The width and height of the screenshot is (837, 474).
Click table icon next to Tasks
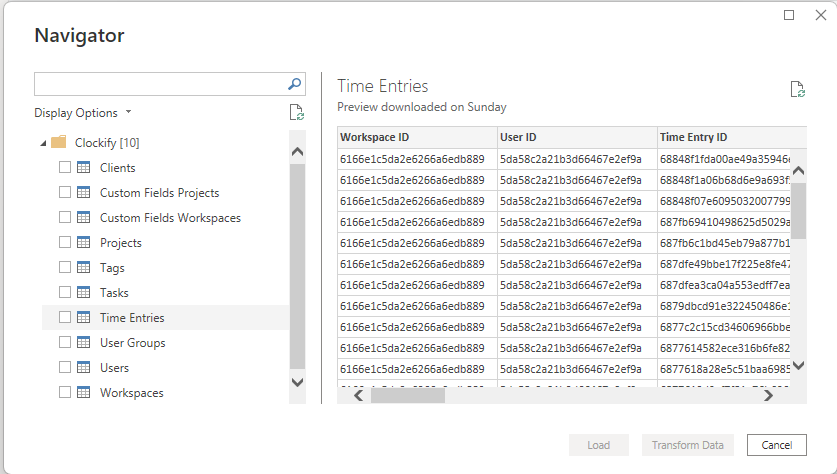[x=84, y=292]
